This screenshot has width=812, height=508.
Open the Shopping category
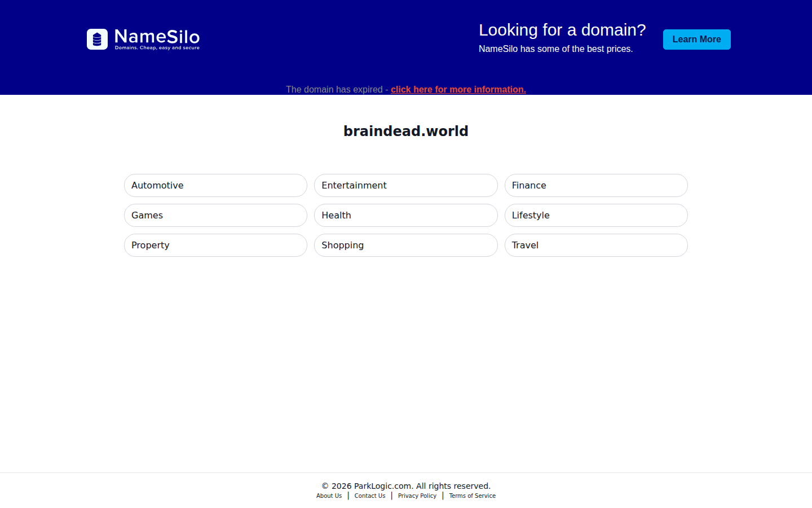(x=405, y=245)
